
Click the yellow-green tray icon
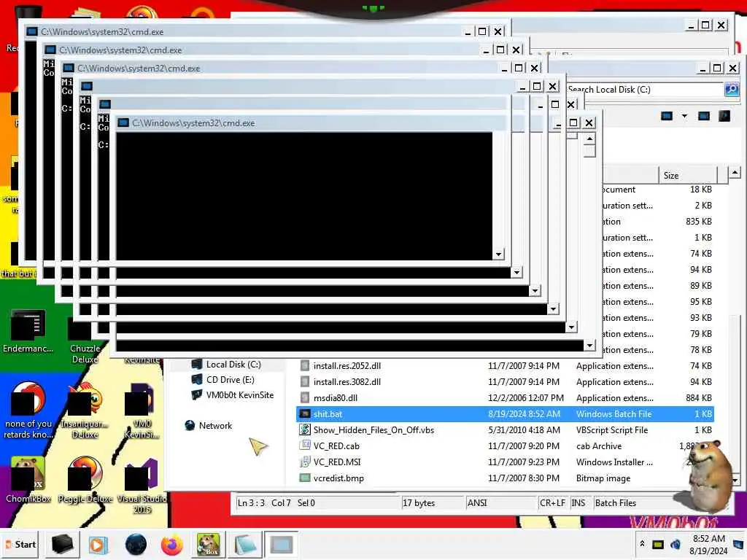point(658,544)
